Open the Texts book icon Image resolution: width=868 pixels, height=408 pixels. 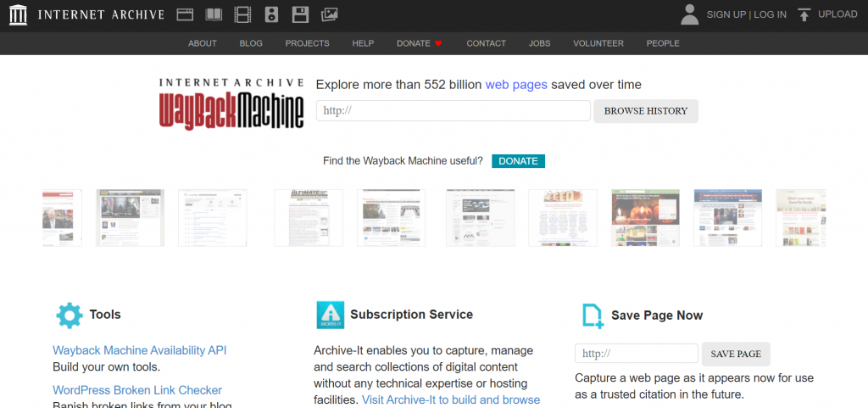[214, 14]
